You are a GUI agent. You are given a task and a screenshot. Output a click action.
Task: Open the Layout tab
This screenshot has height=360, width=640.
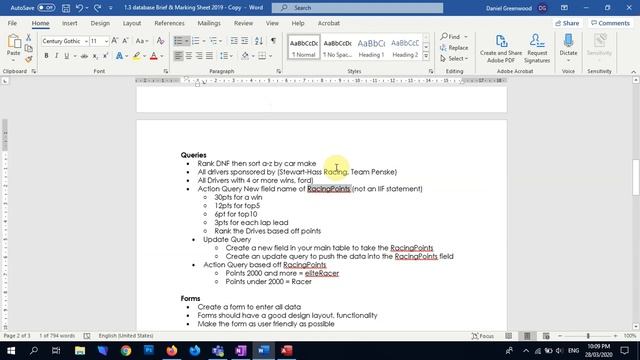click(132, 23)
